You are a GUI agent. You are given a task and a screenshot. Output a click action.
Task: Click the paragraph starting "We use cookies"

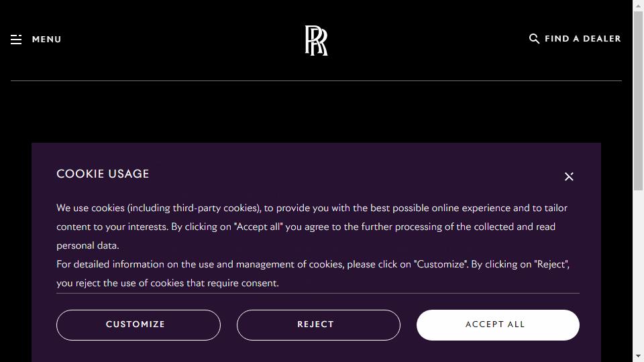point(312,227)
